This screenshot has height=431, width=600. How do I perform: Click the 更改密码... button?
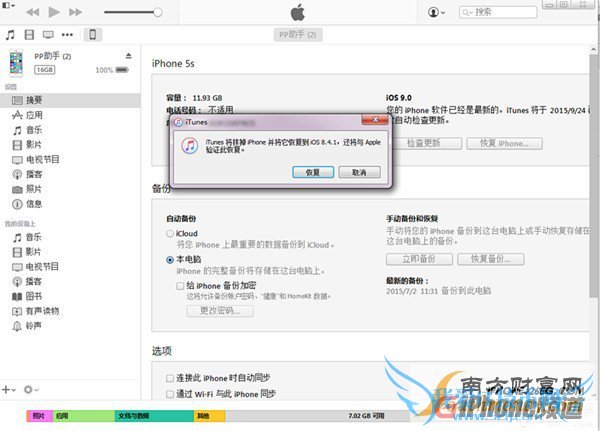click(220, 311)
